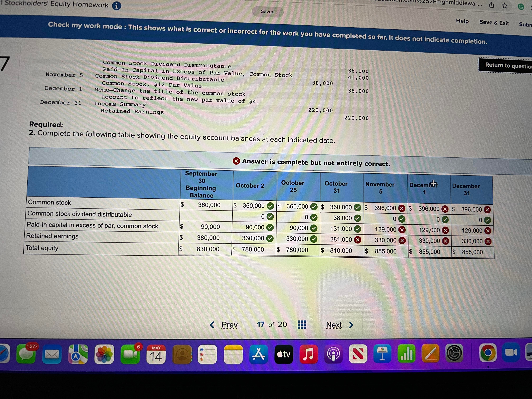Click the Saved status pill
Viewport: 532px width, 399px height.
(x=268, y=11)
